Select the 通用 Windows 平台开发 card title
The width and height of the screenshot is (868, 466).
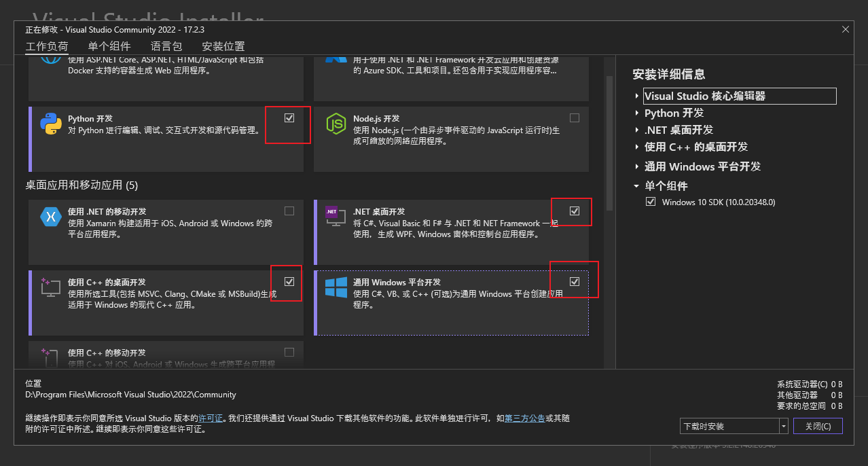(x=397, y=283)
